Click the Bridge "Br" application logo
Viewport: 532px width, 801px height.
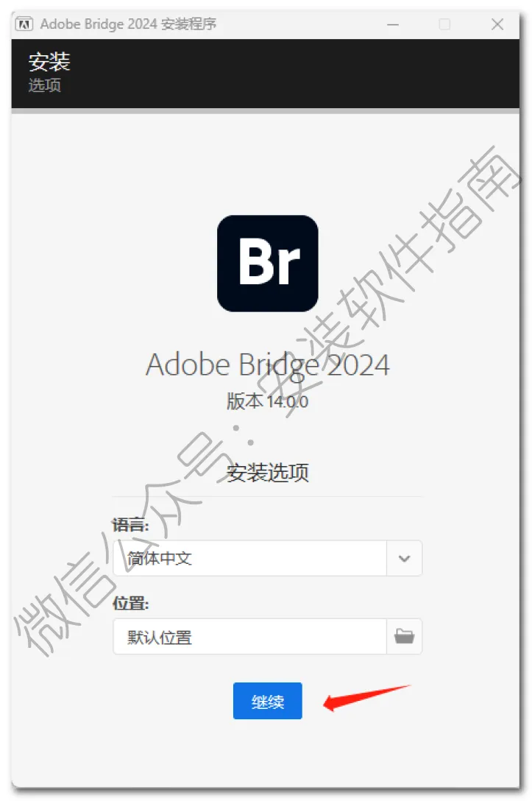[x=268, y=263]
